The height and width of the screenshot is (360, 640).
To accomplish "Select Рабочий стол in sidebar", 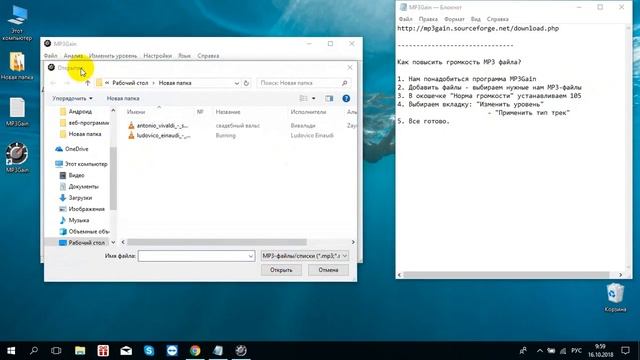I will click(x=82, y=242).
